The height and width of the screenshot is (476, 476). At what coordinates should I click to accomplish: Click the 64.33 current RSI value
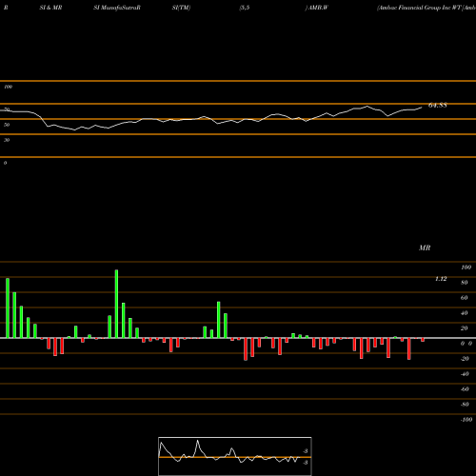pyautogui.click(x=438, y=106)
